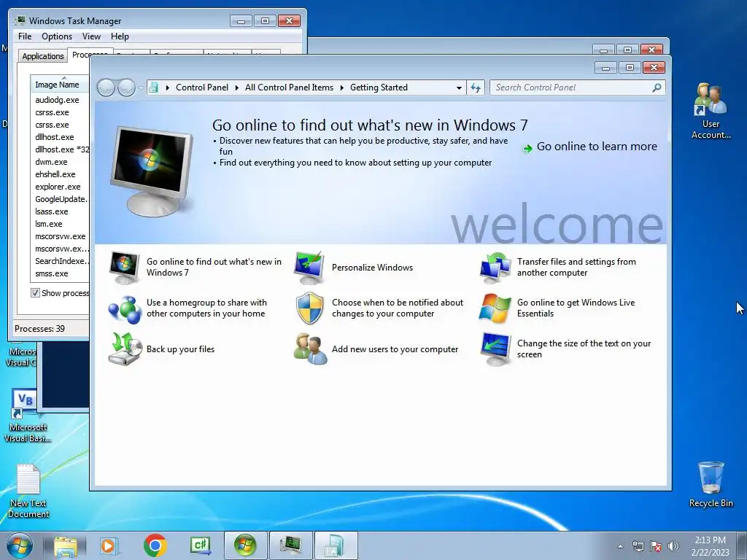Screen dimensions: 747x560
Task: Click in Search Control Panel field
Action: point(572,87)
